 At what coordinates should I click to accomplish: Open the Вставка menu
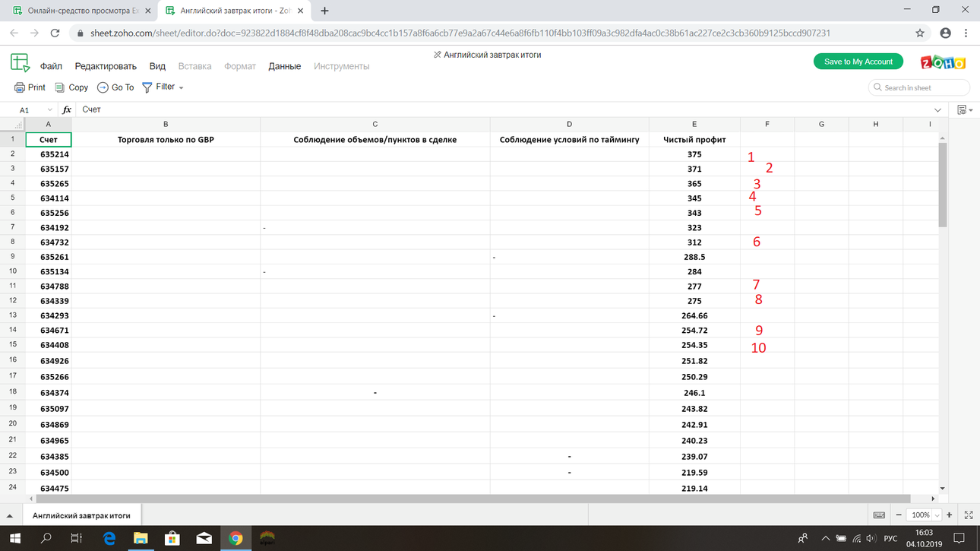point(194,66)
